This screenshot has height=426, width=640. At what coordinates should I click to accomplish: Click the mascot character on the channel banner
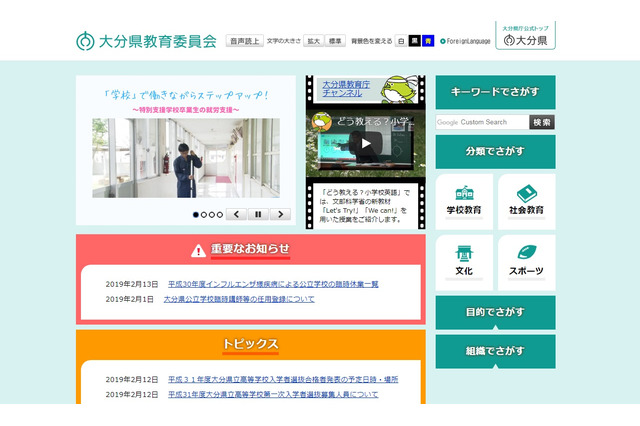coord(399,89)
